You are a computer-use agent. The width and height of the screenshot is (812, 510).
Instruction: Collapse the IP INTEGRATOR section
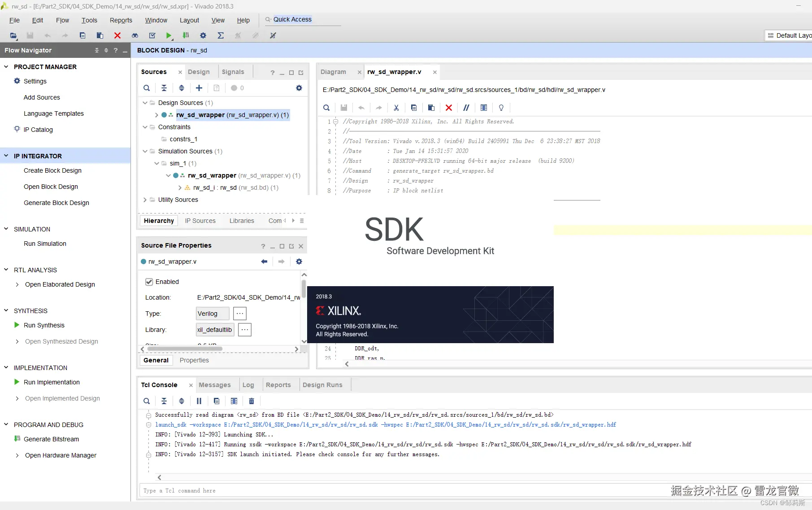coord(6,156)
